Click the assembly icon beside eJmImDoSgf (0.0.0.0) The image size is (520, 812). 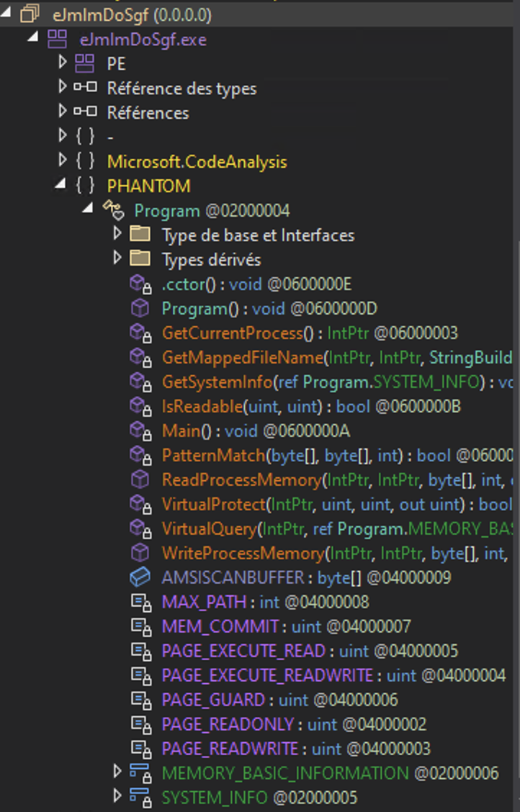click(x=30, y=14)
